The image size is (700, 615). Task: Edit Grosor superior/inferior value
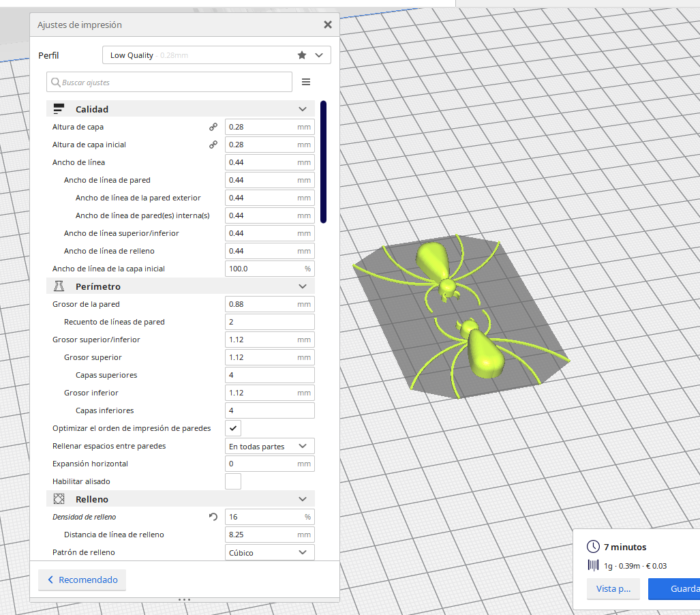tap(270, 340)
